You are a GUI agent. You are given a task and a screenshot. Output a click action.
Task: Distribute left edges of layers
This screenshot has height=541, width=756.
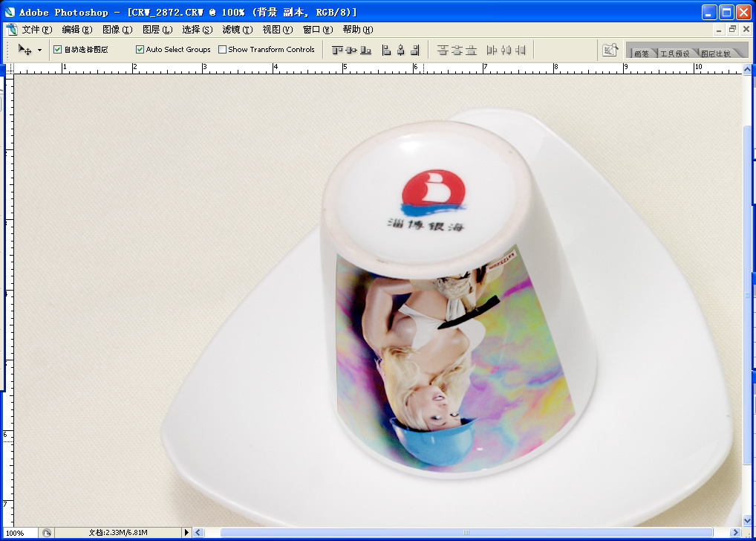(x=492, y=50)
